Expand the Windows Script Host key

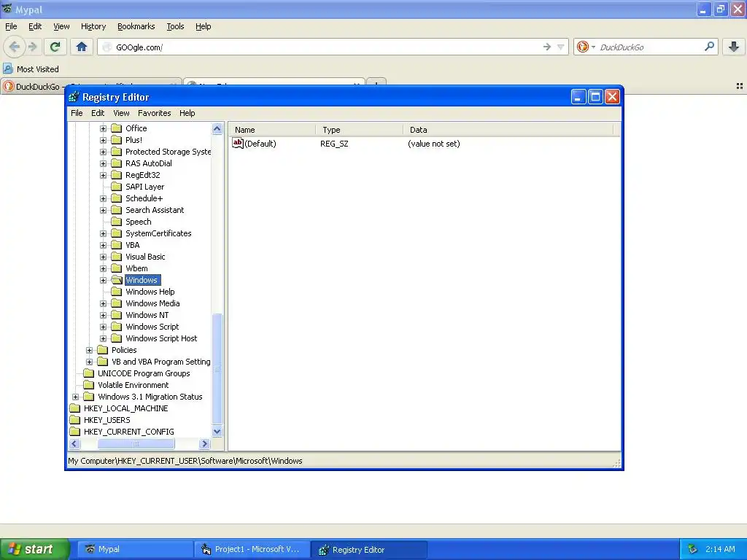tap(103, 338)
